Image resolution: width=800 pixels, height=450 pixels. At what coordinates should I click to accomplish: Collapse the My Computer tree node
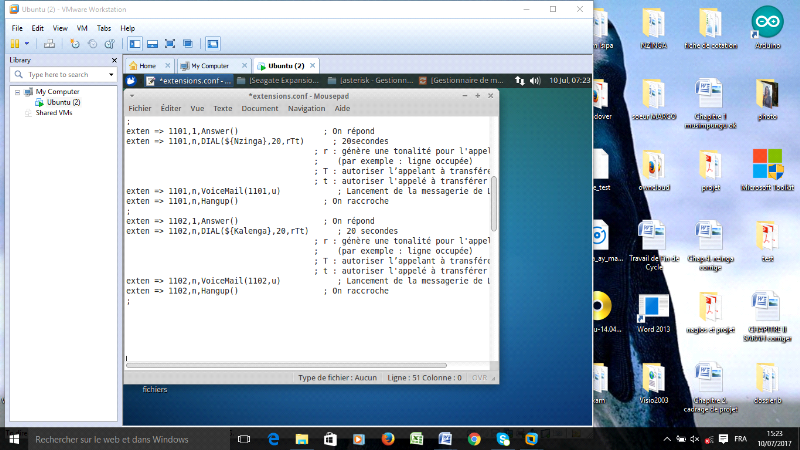(x=17, y=92)
